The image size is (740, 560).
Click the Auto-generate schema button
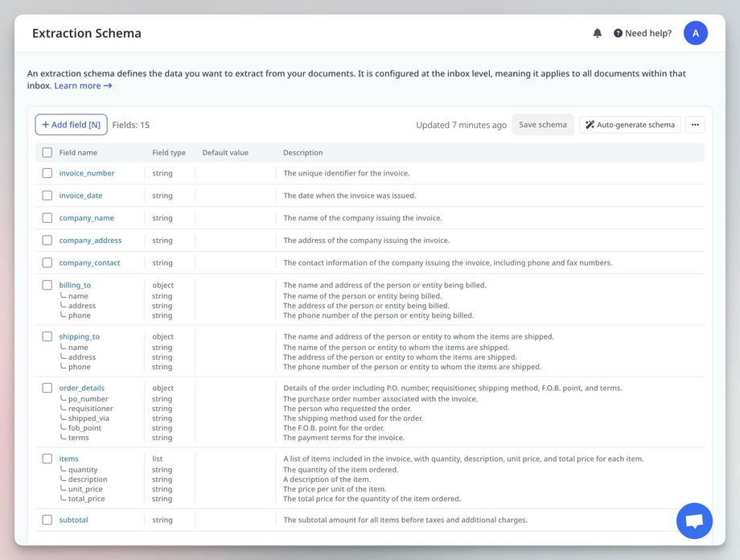point(630,125)
